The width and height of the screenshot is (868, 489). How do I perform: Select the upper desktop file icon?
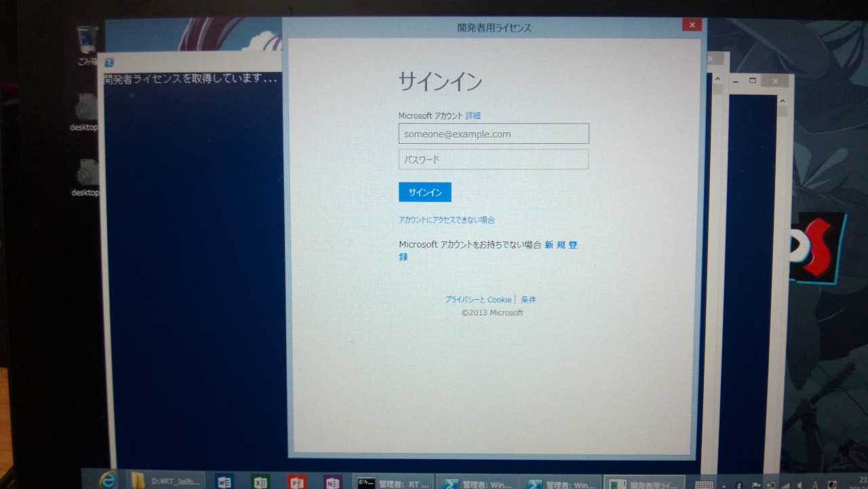click(x=85, y=112)
